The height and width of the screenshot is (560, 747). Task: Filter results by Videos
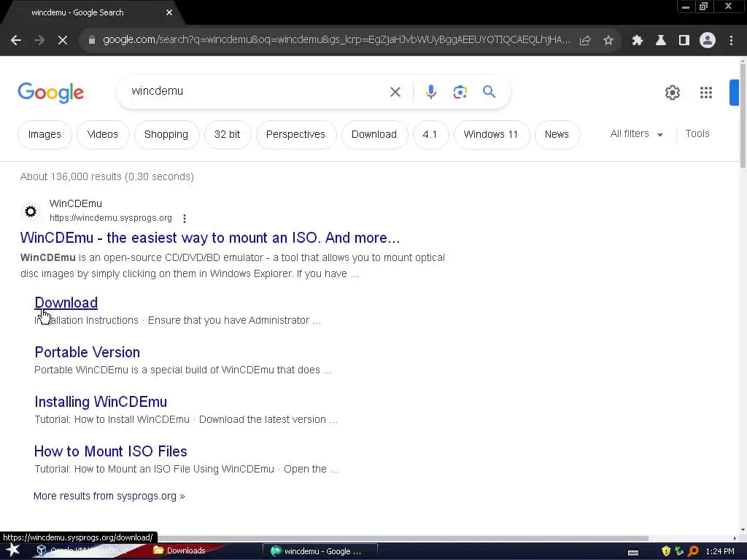[x=102, y=135]
